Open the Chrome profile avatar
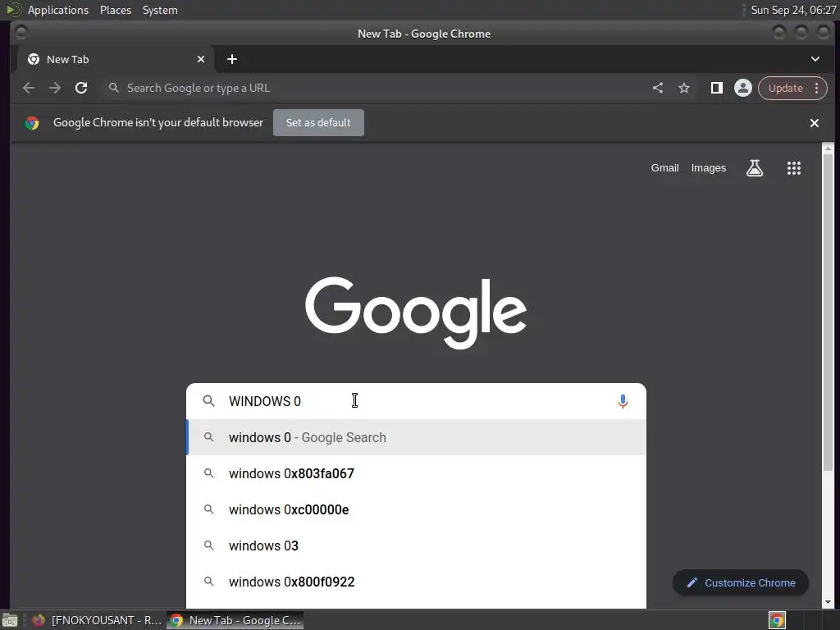The height and width of the screenshot is (630, 840). tap(743, 88)
